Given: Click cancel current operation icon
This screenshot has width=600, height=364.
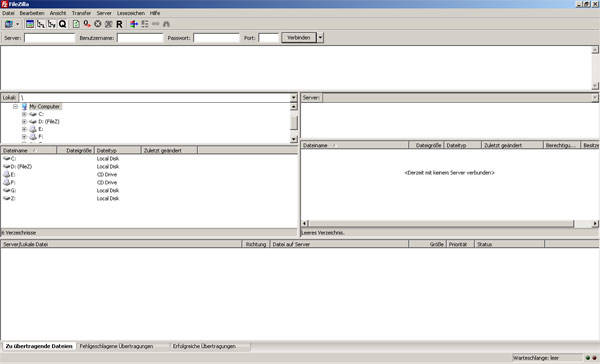Looking at the screenshot, I should (98, 24).
